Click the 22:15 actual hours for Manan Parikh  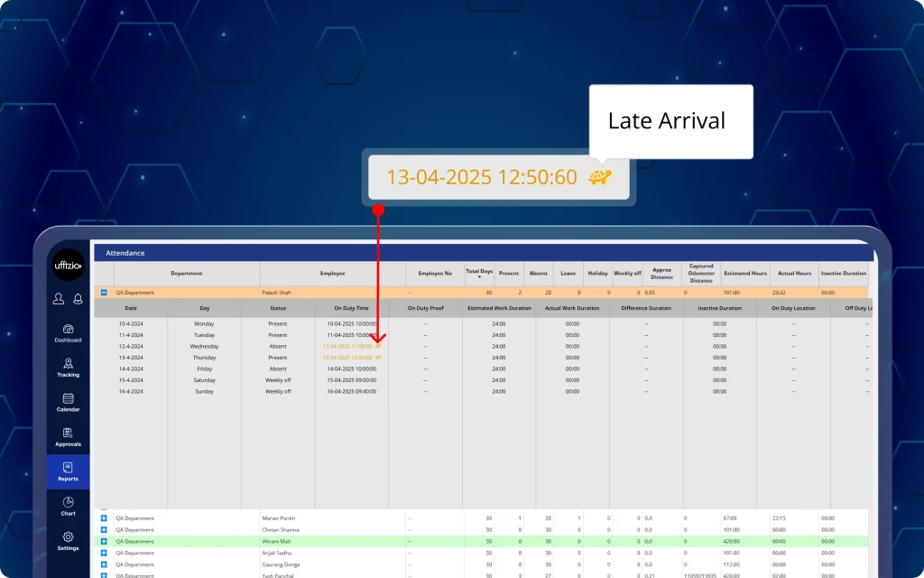(779, 518)
